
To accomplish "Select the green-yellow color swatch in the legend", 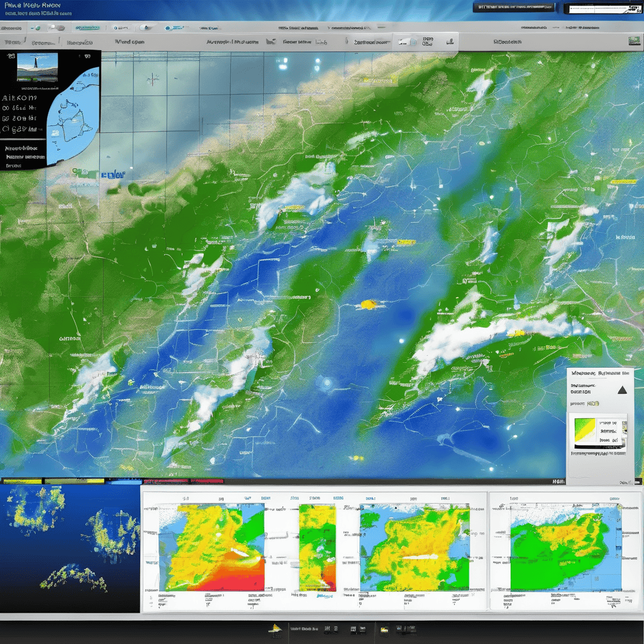I will tap(585, 429).
